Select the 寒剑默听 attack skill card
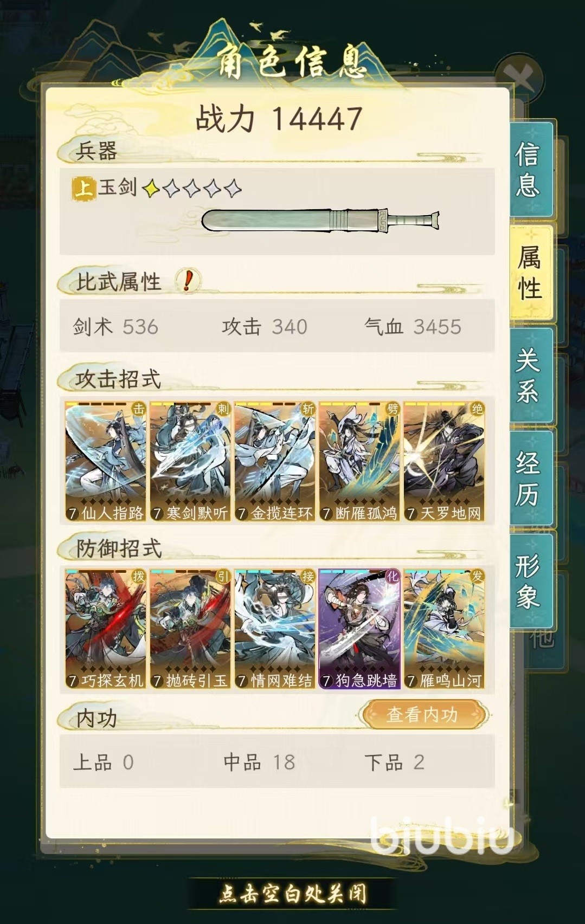 pos(190,462)
